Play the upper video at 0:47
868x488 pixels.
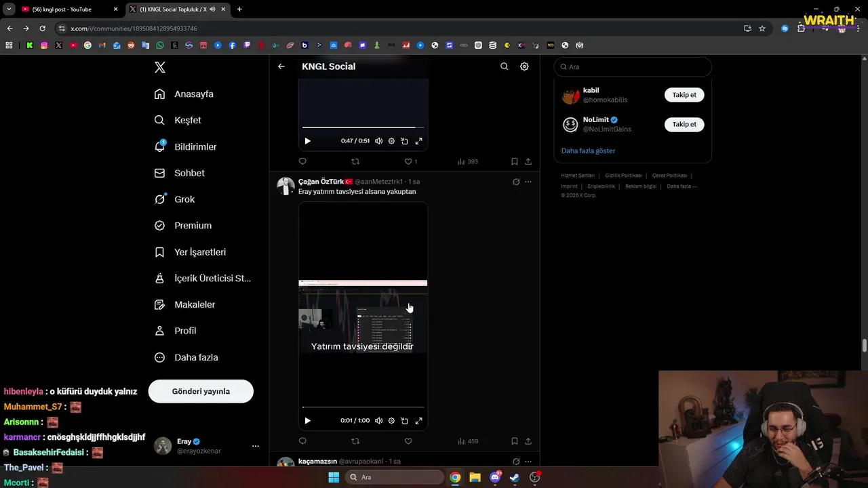307,141
